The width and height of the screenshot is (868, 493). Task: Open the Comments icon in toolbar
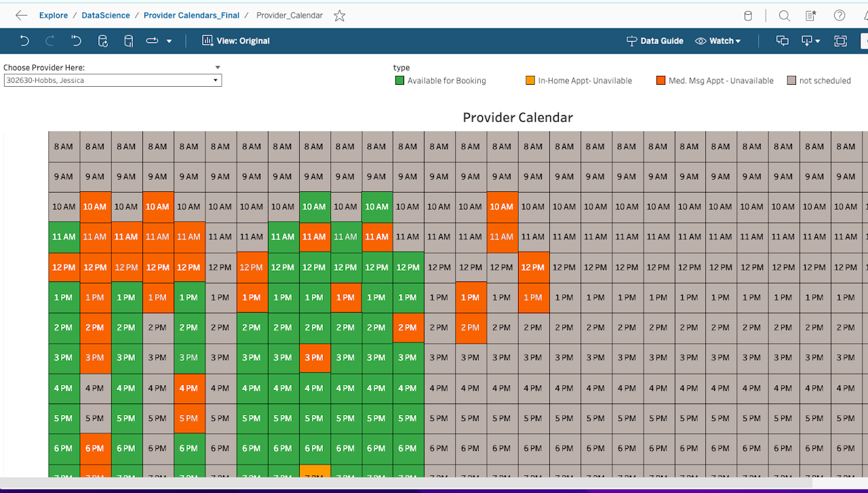pyautogui.click(x=782, y=41)
